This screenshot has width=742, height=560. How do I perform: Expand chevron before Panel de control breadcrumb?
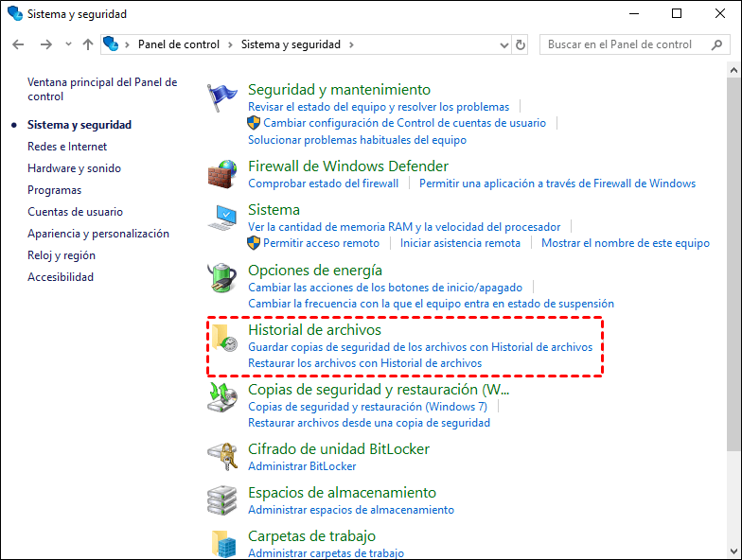(127, 45)
